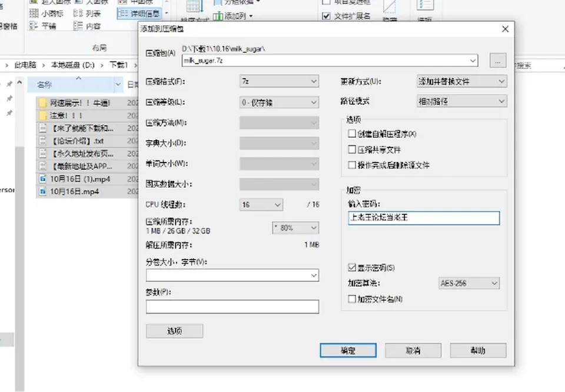565x392 pixels.
Task: Select the 小图标 view icon
Action: [34, 14]
